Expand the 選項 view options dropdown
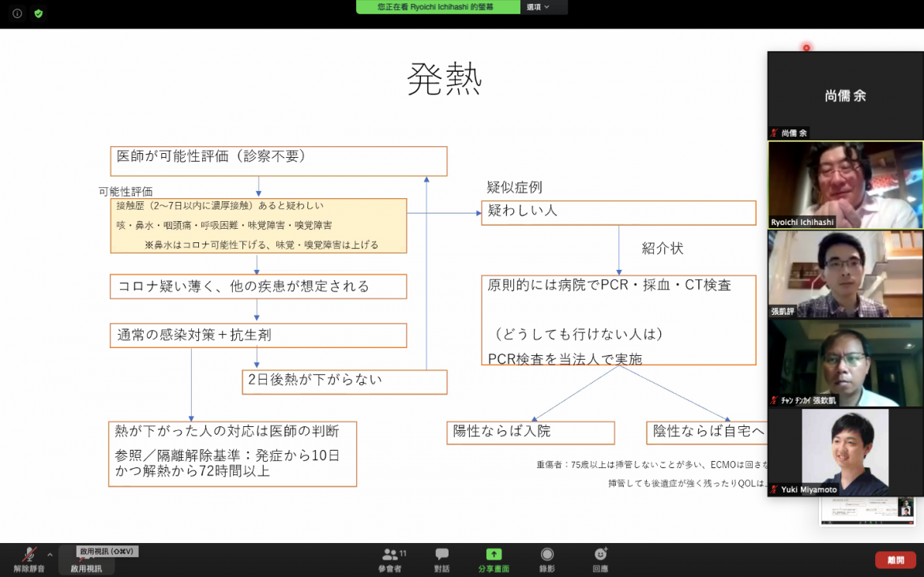 538,7
